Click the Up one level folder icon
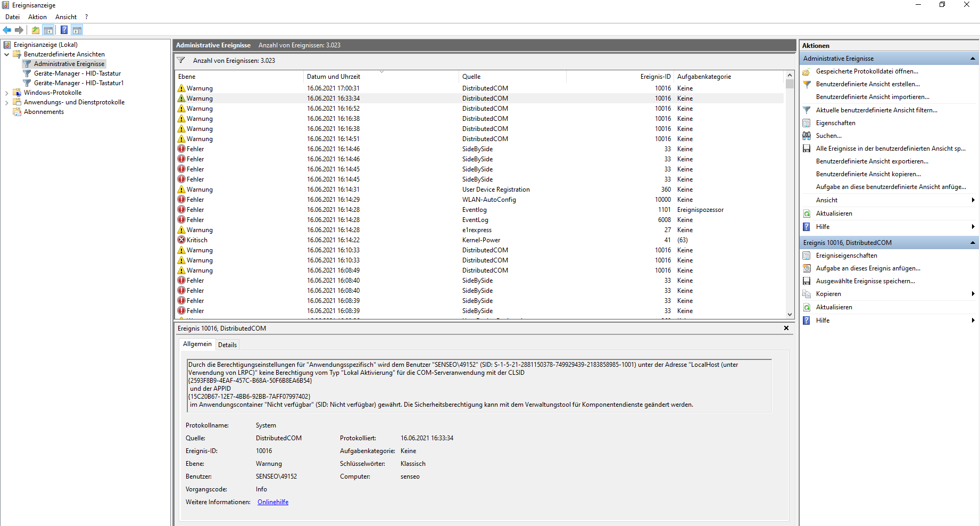The image size is (980, 526). click(x=35, y=30)
